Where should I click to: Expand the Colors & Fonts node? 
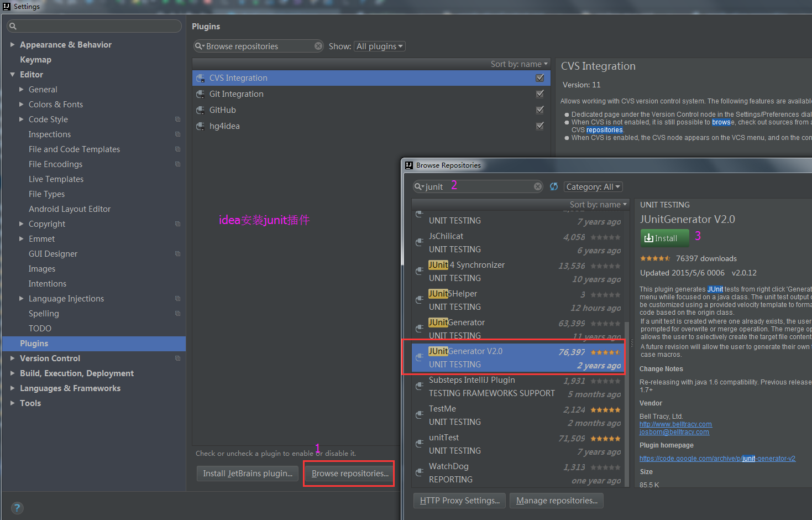21,104
